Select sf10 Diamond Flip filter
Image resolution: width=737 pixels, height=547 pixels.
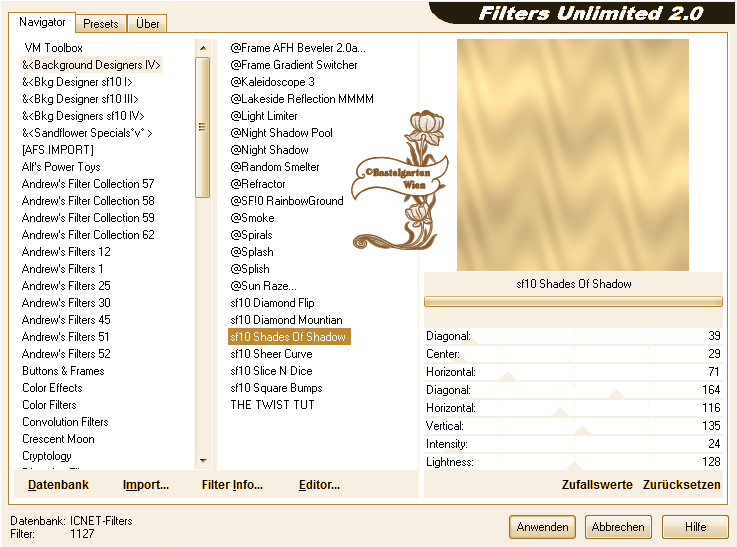coord(272,303)
